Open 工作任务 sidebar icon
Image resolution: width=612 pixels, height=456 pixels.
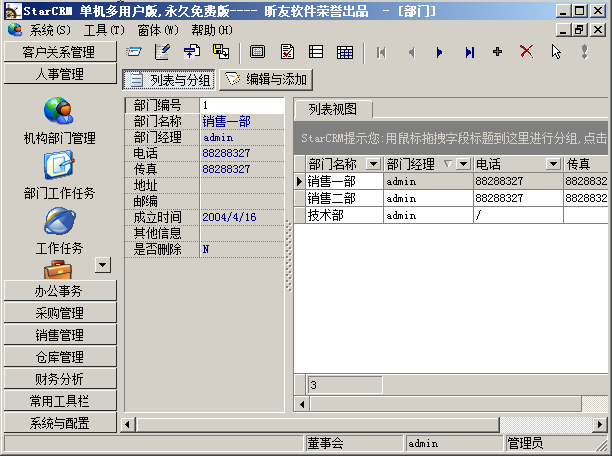[x=59, y=221]
